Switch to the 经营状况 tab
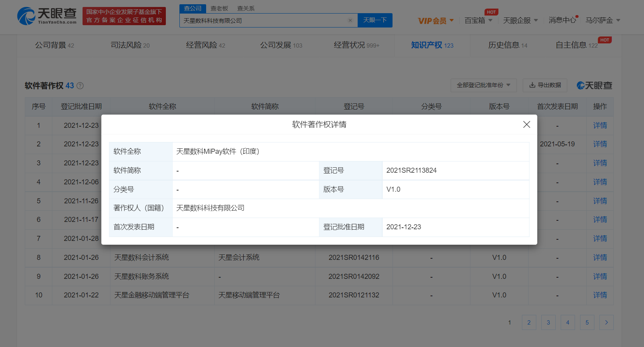This screenshot has height=347, width=644. 356,45
